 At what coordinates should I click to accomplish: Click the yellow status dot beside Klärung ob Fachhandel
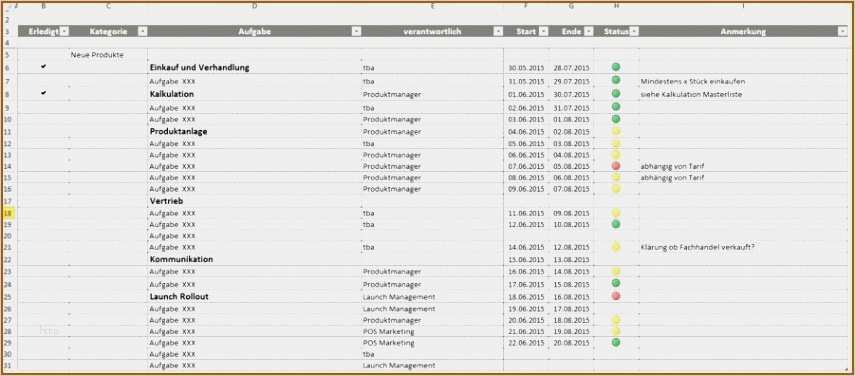pyautogui.click(x=616, y=247)
